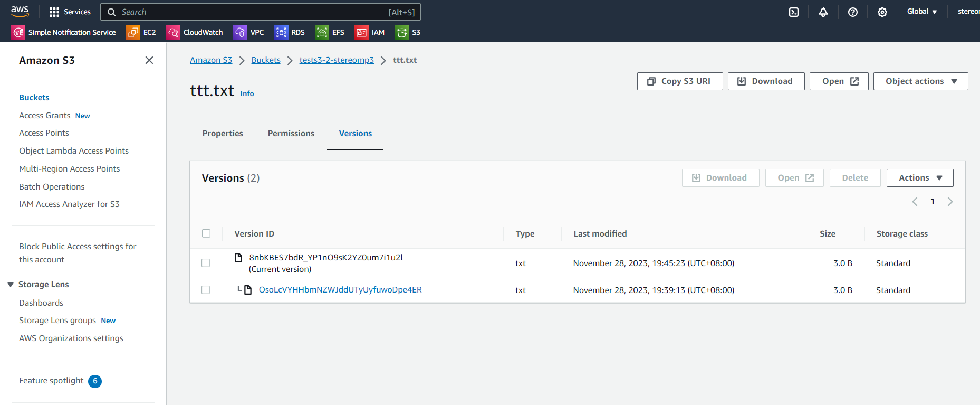Image resolution: width=980 pixels, height=405 pixels.
Task: Collapse the Storage Lens section
Action: pos(11,285)
